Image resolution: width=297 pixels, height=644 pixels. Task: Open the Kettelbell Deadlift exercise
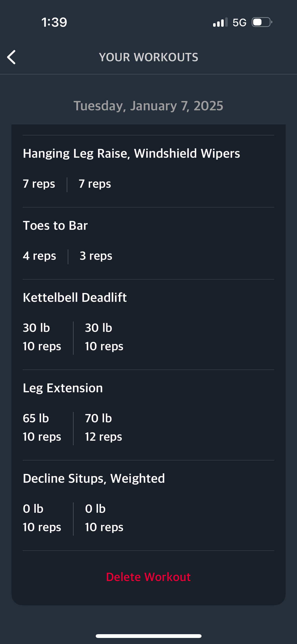coord(75,297)
